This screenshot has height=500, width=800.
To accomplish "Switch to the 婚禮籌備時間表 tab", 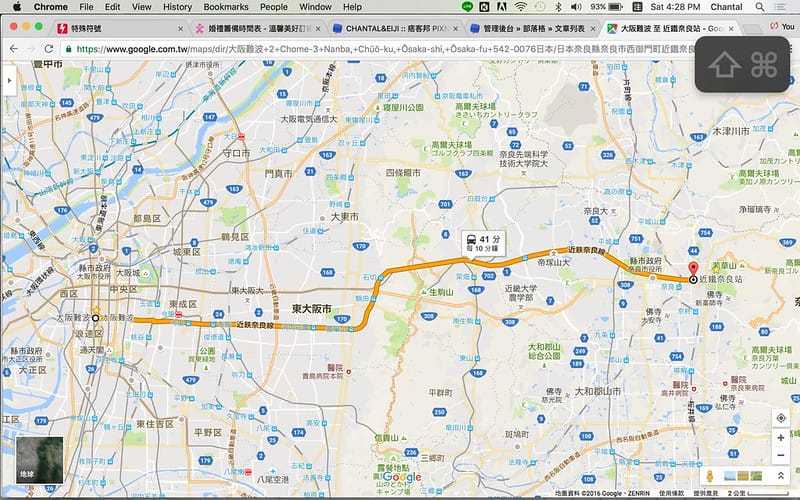I will pos(259,29).
